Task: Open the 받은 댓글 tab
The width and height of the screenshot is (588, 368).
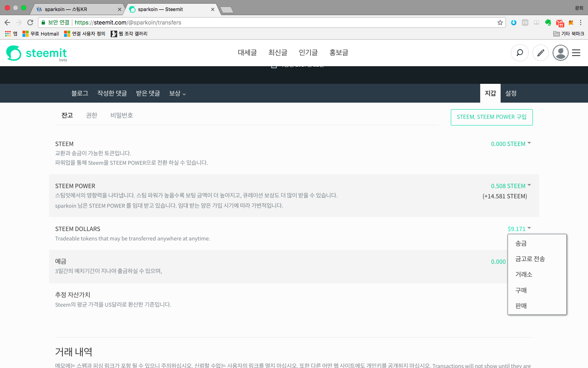Action: pos(148,93)
